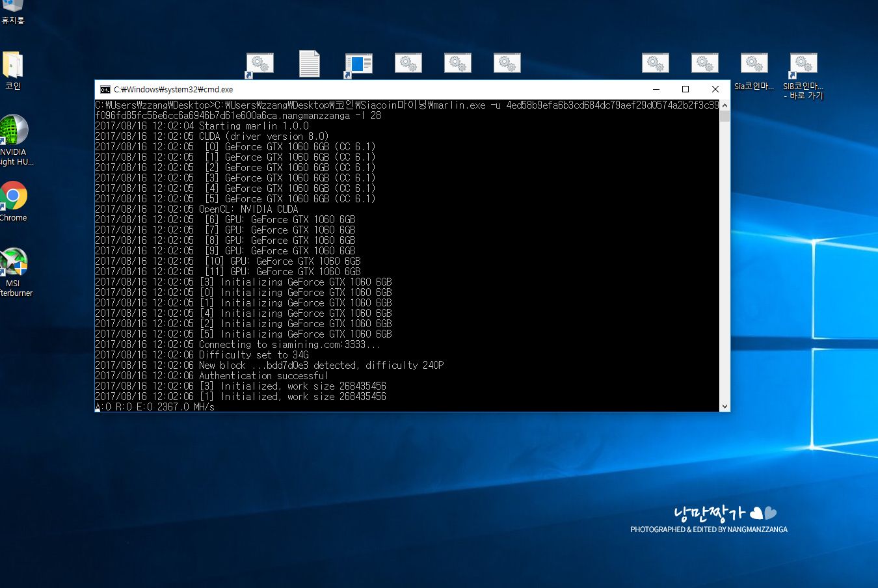This screenshot has height=588, width=878.
Task: Close the cmd.exe window
Action: (x=715, y=89)
